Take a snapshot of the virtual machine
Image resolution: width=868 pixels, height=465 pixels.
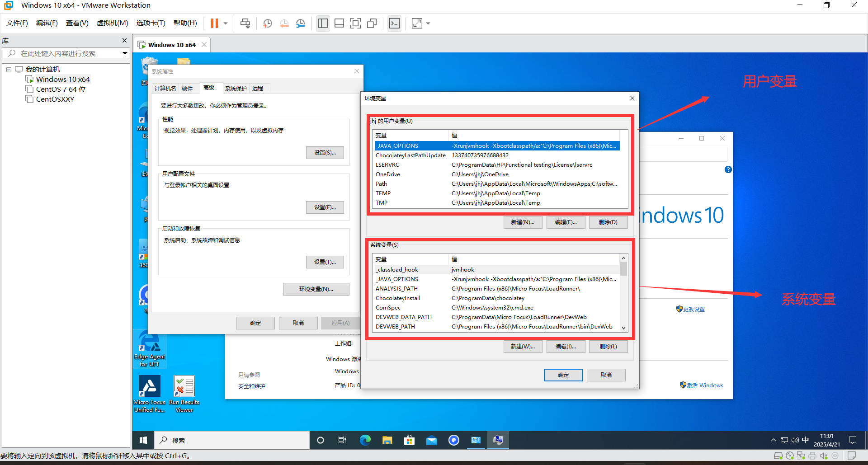coord(268,23)
